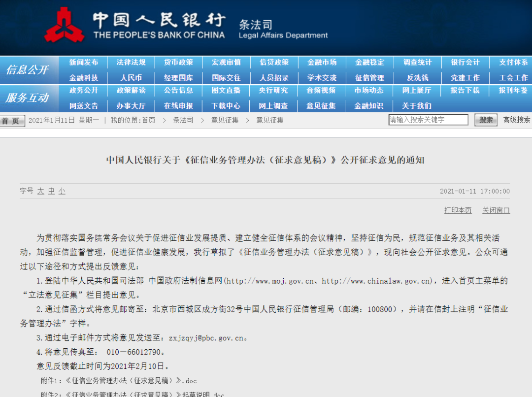Open 反洗钱 navigation link
This screenshot has width=532, height=397.
click(x=418, y=78)
